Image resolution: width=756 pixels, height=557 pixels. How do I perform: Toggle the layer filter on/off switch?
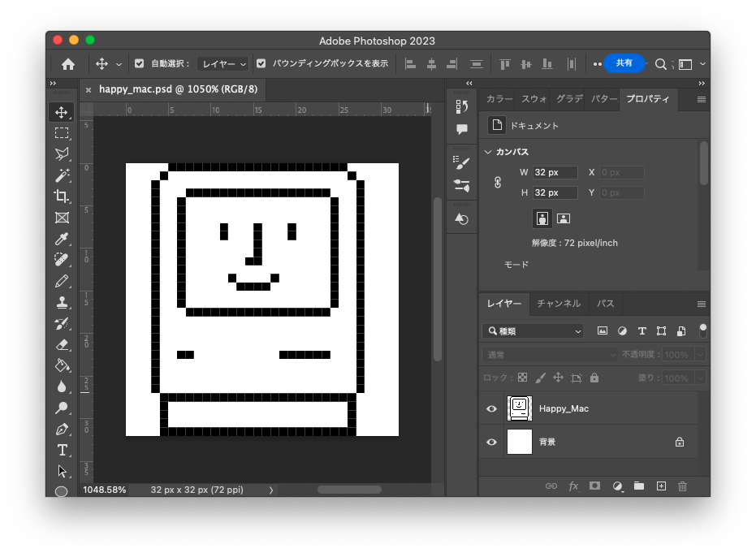pyautogui.click(x=703, y=330)
